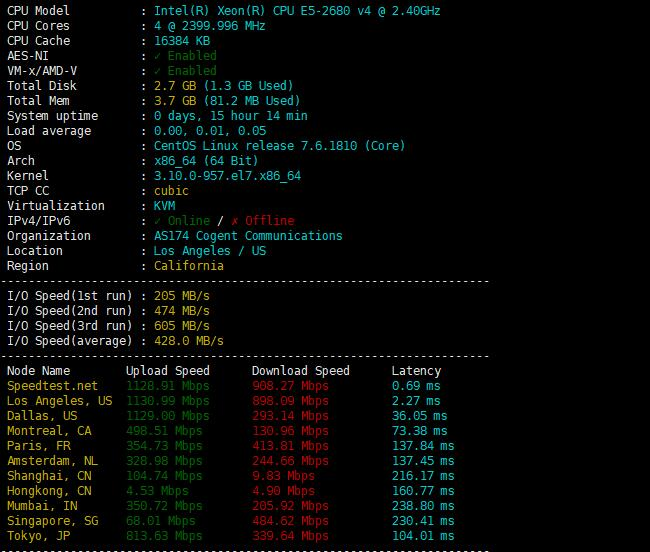Click the 'Los Angeles / US' location value
This screenshot has width=650, height=552.
pyautogui.click(x=210, y=251)
